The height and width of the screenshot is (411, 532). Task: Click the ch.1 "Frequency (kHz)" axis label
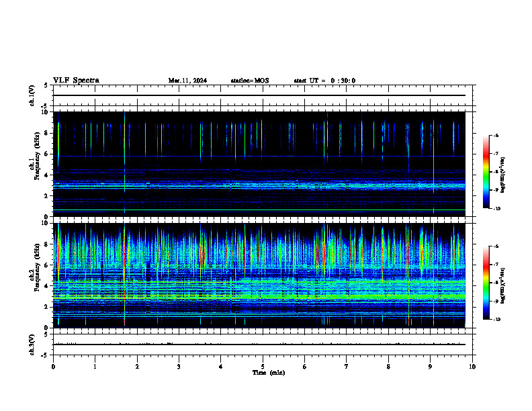coord(37,156)
